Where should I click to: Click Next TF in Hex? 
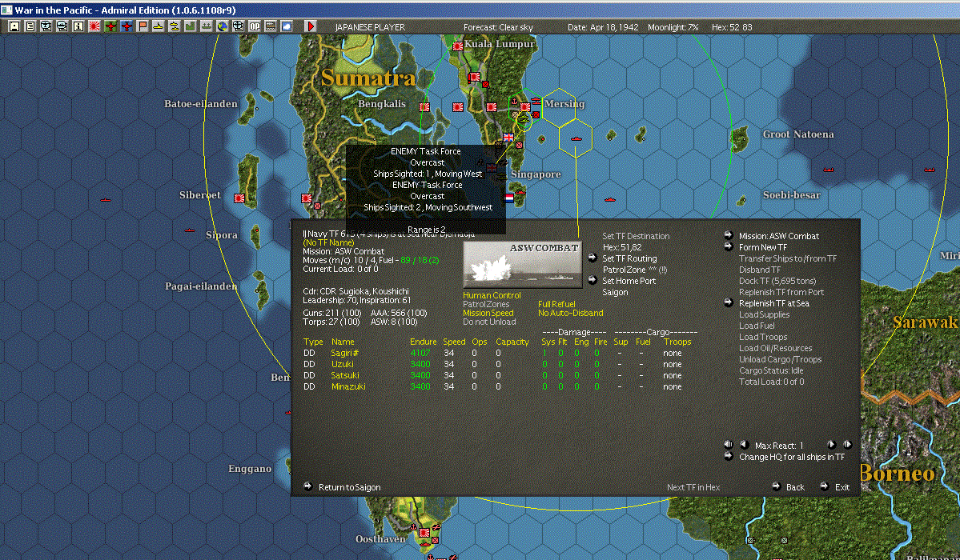pos(693,487)
